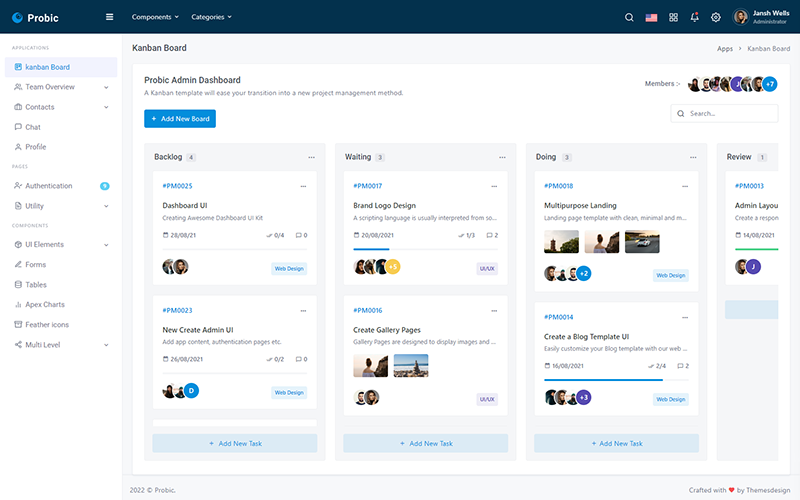This screenshot has width=800, height=500.
Task: Click the comments icon on the Dashboard UI card
Action: pyautogui.click(x=298, y=235)
